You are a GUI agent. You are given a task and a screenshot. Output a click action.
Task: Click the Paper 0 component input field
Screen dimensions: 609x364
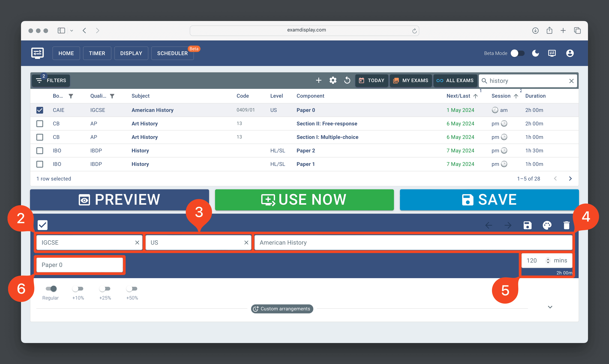pos(79,265)
